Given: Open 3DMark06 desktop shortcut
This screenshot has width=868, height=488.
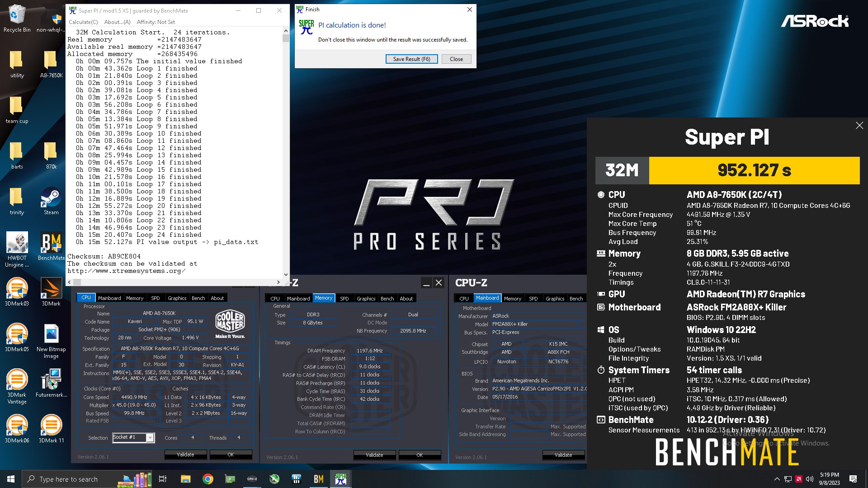Looking at the screenshot, I should click(x=17, y=429).
